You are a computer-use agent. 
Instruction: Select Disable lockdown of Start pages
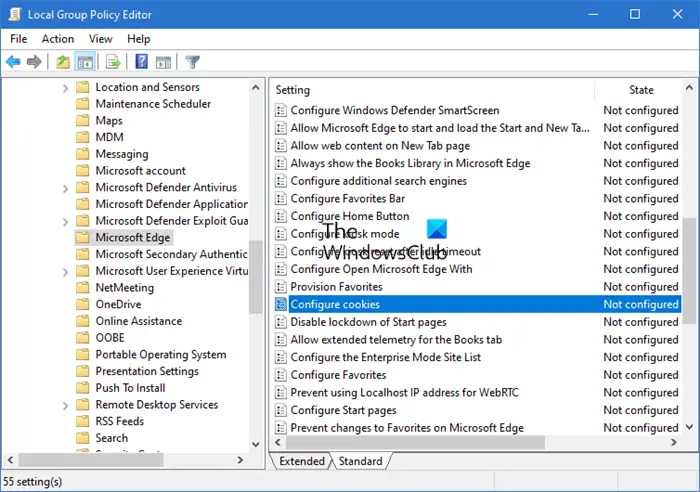pyautogui.click(x=368, y=322)
